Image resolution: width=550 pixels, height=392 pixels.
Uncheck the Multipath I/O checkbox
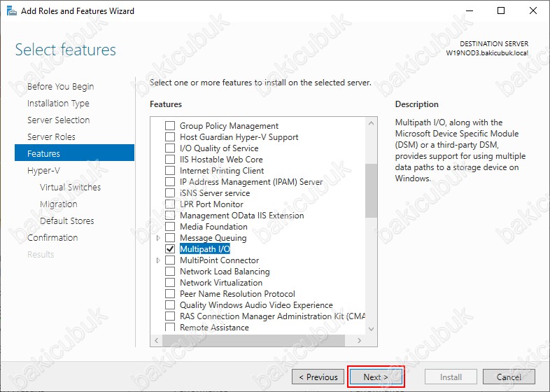pyautogui.click(x=170, y=248)
